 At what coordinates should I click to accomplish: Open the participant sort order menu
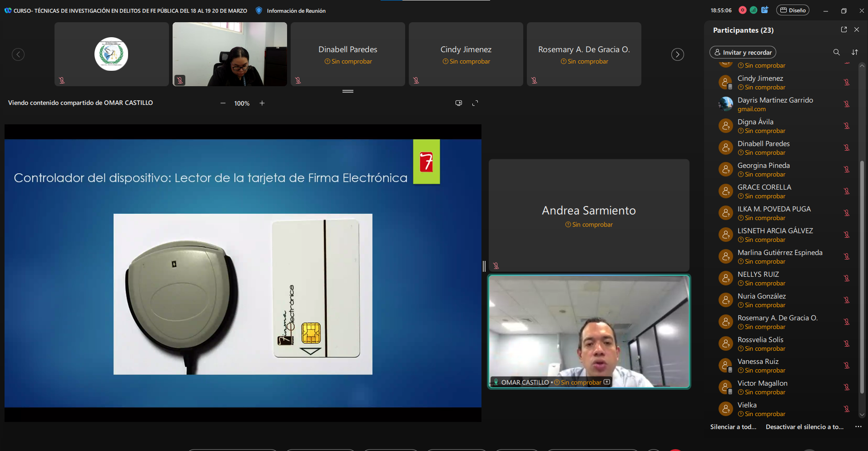tap(855, 52)
